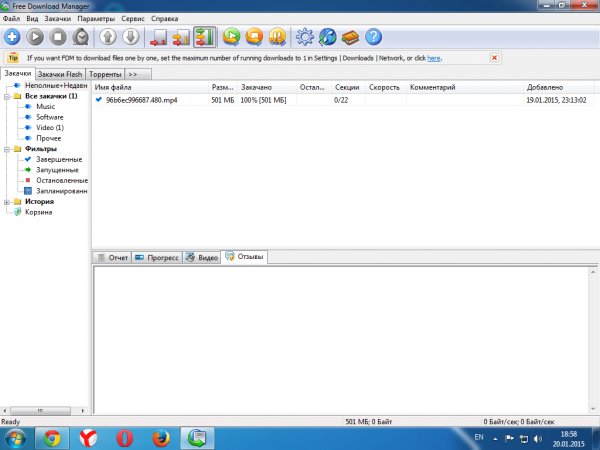Click the books help library icon
This screenshot has width=600, height=450.
(351, 38)
